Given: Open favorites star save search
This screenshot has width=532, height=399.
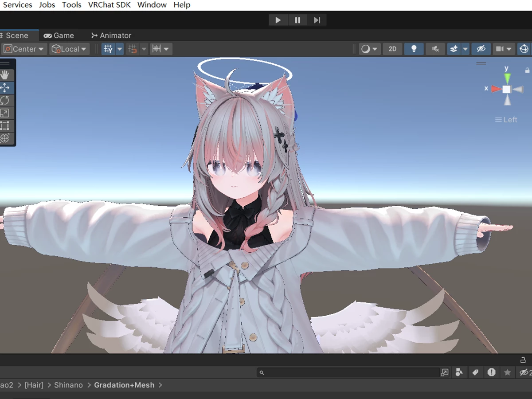Looking at the screenshot, I should [x=508, y=372].
